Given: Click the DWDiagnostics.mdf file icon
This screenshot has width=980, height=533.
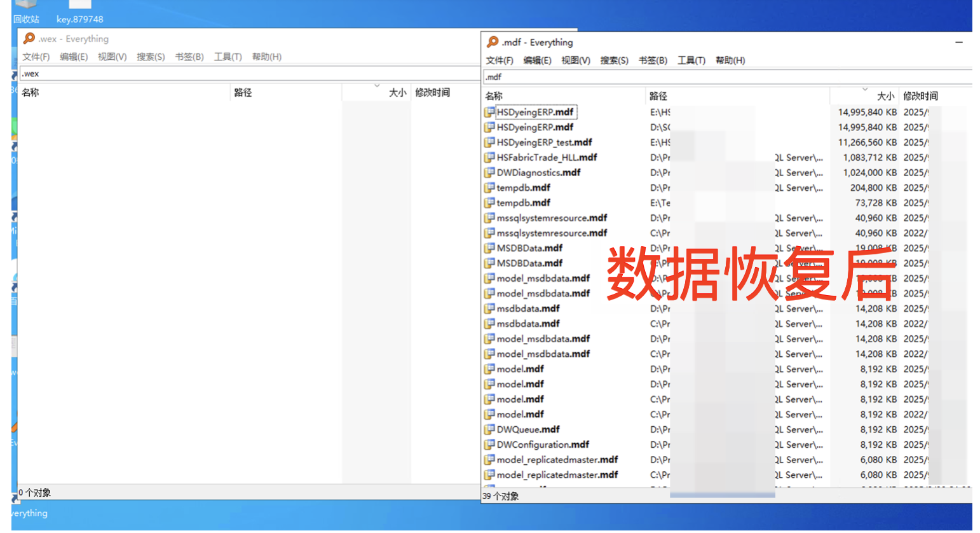Looking at the screenshot, I should click(x=489, y=173).
